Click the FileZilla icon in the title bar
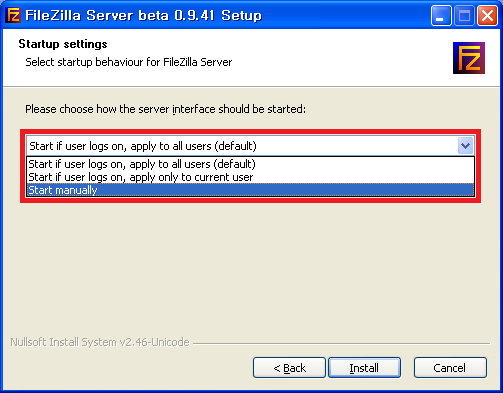Screen dimensions: 503x393 [x=14, y=15]
